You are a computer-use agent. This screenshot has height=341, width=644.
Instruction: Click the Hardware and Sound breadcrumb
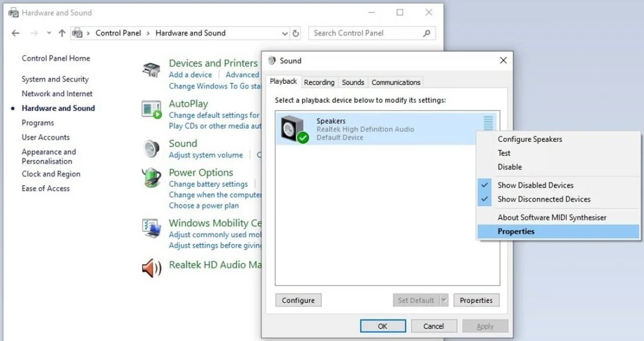[191, 33]
